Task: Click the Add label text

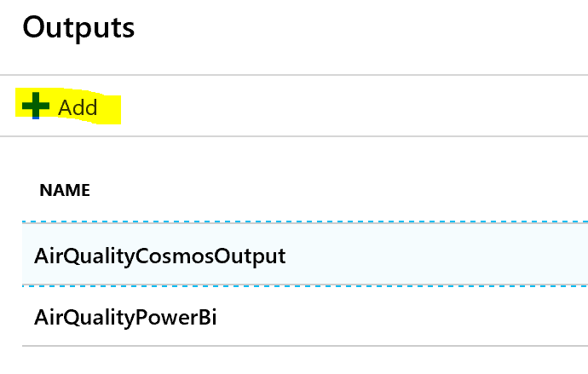Action: click(x=78, y=107)
